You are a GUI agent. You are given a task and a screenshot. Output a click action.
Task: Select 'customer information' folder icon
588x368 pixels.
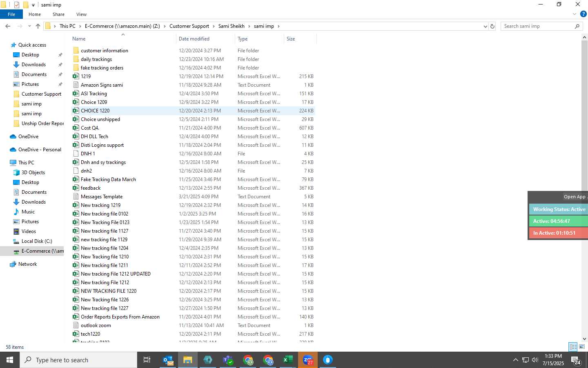(x=76, y=51)
